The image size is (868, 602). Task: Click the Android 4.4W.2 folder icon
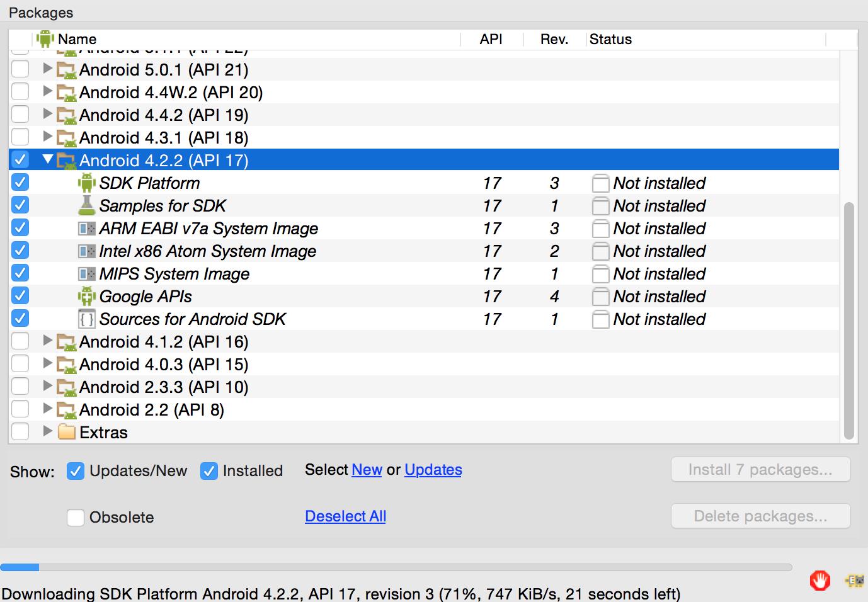(66, 93)
